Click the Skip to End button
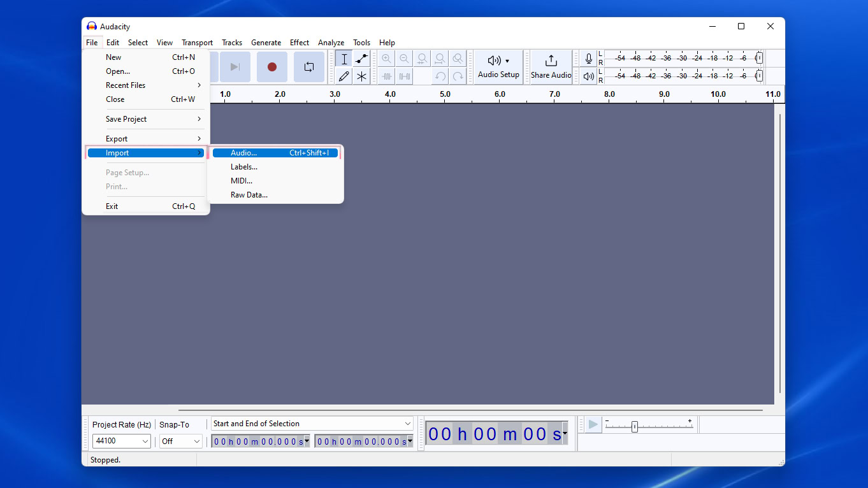This screenshot has width=868, height=488. click(x=235, y=67)
